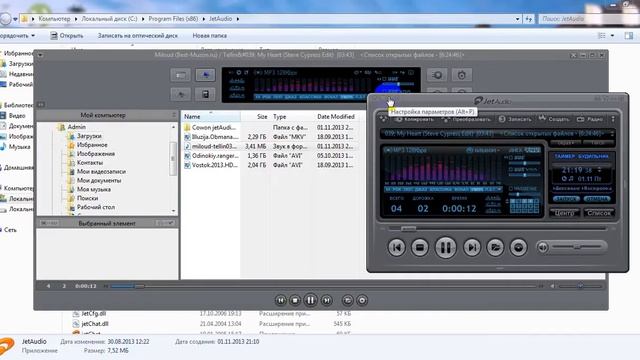
Task: Toggle Explorer preview pane icon
Action: [x=629, y=36]
